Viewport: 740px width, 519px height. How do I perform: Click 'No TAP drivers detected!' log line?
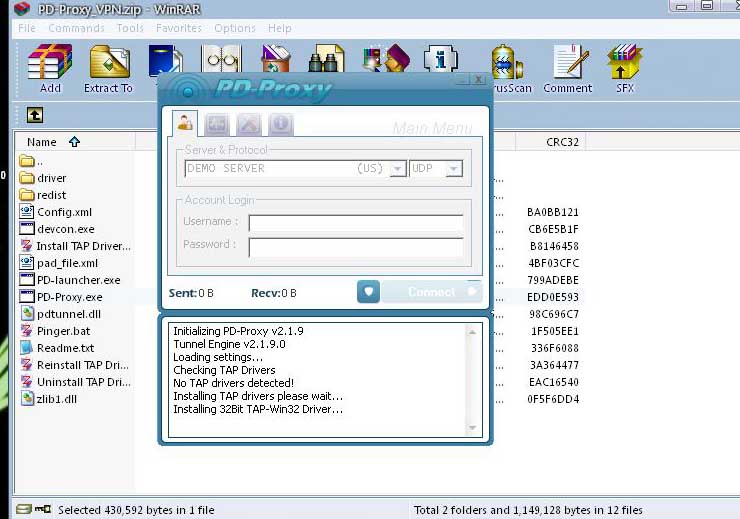coord(234,383)
